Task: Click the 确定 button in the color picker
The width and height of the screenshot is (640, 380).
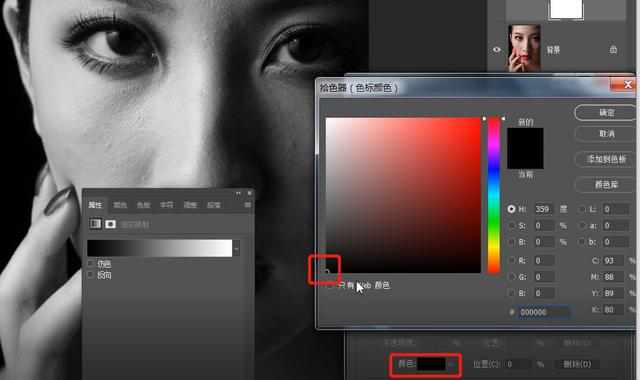Action: pyautogui.click(x=606, y=113)
